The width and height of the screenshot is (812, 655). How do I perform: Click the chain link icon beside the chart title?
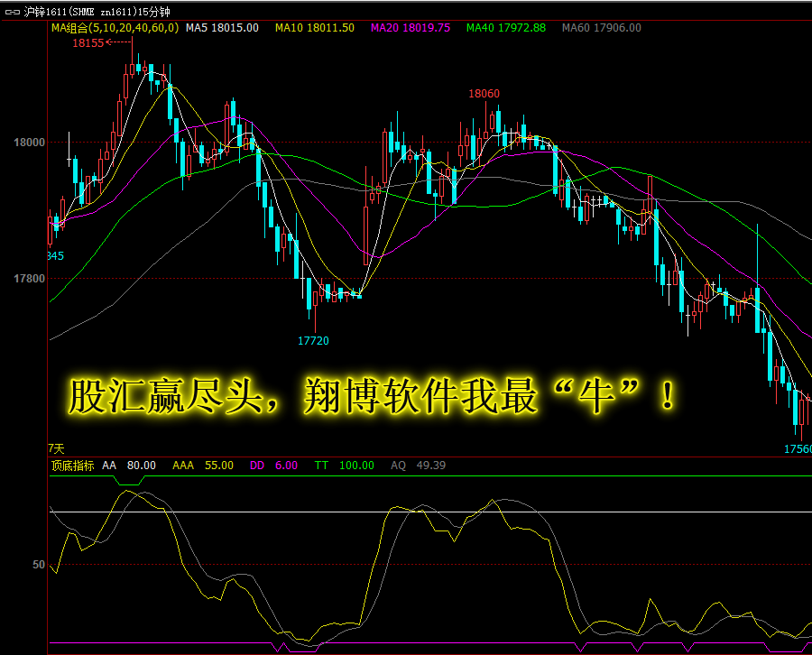[12, 12]
